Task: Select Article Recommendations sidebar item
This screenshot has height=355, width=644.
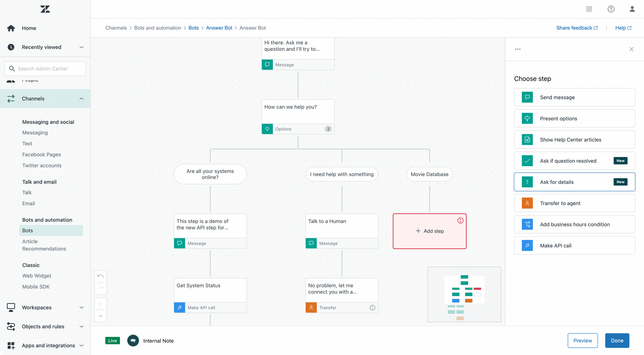Action: [x=44, y=245]
